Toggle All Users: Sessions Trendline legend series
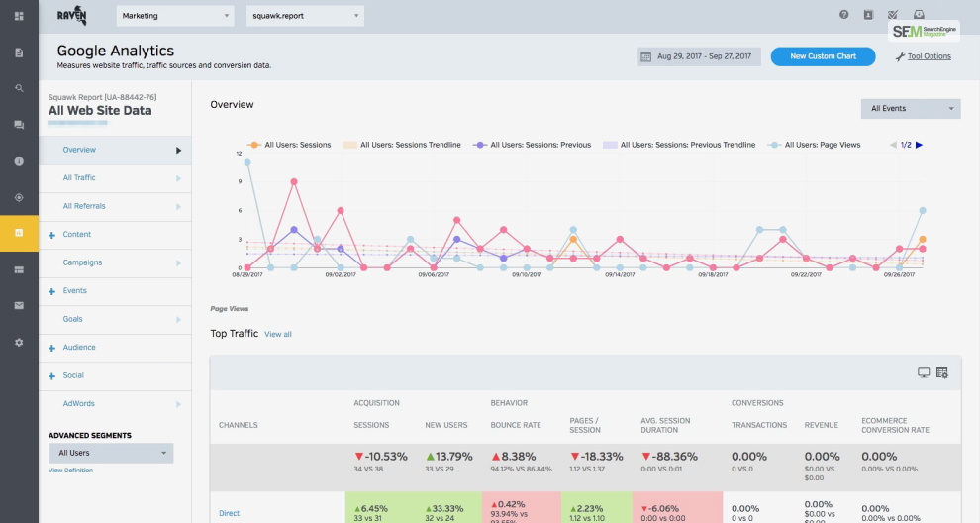The image size is (980, 523). coord(403,145)
